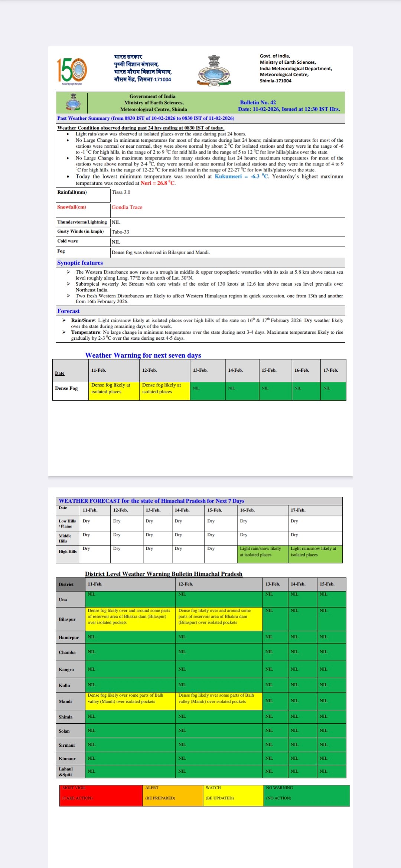This screenshot has width=401, height=868.
Task: Select the orange ALERT legend box
Action: tap(173, 795)
